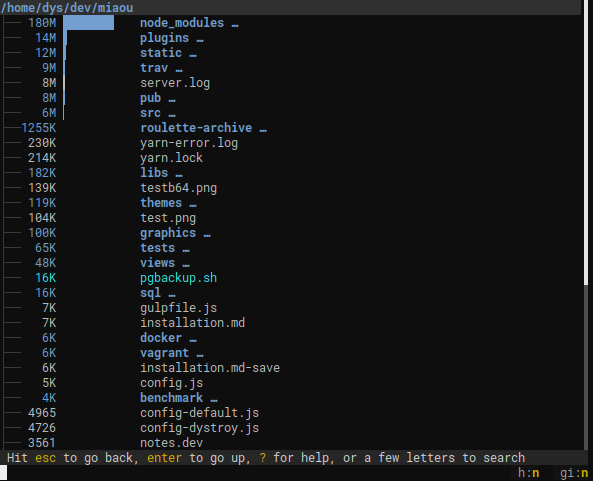
Task: Click the yellow 'enter' hint
Action: (164, 458)
